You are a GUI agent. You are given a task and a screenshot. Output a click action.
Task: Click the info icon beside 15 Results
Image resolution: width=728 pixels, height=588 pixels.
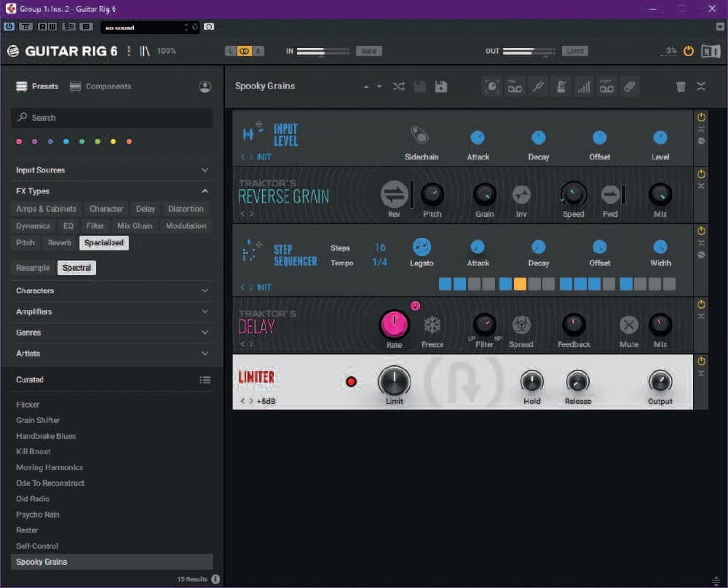(215, 579)
